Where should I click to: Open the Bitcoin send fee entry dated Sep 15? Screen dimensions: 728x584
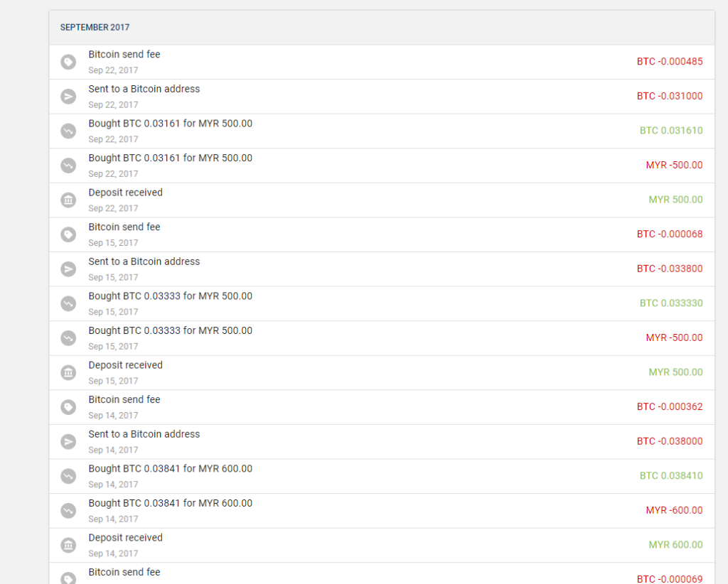382,234
